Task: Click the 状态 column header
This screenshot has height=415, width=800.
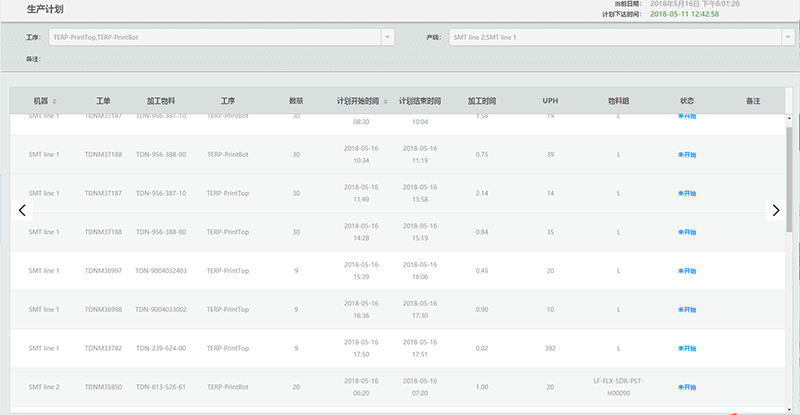Action: click(x=687, y=101)
